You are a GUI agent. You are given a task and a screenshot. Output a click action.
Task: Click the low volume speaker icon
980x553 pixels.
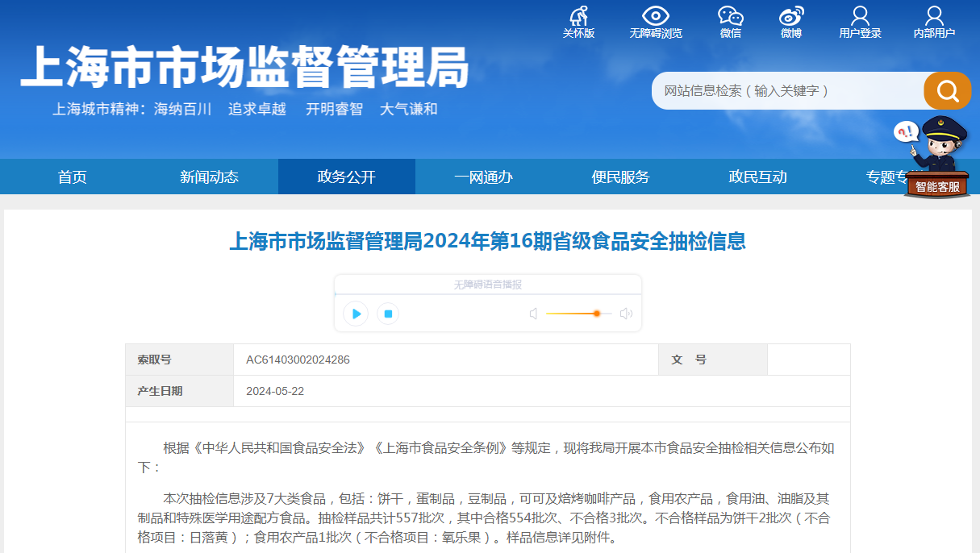click(x=533, y=314)
